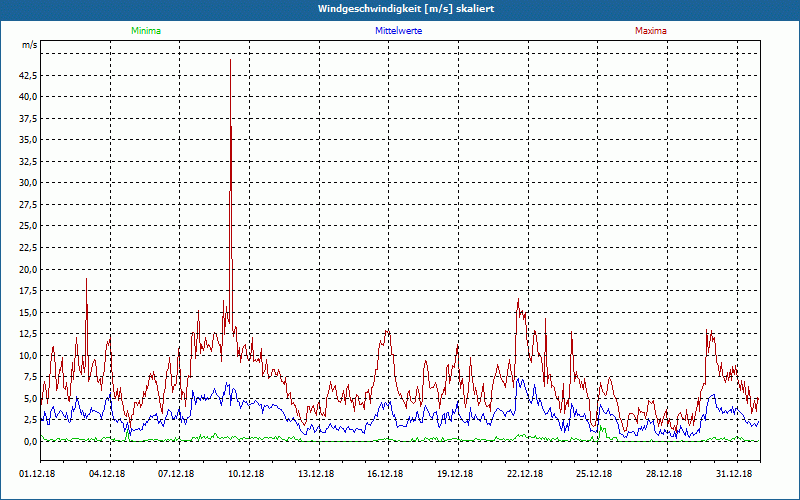The width and height of the screenshot is (800, 500).
Task: Click the 15,0 y-axis value
Action: click(28, 313)
